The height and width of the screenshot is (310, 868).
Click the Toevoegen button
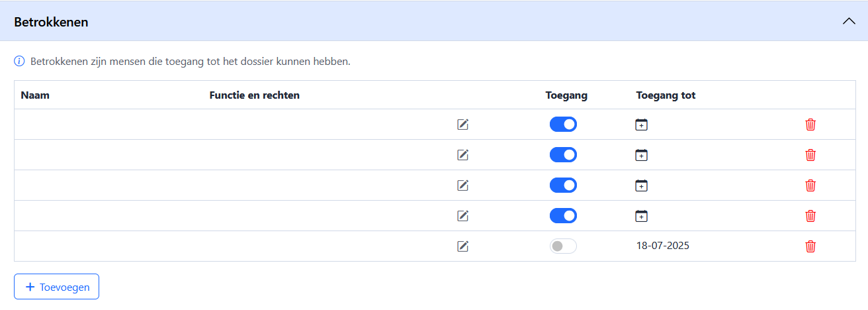tap(57, 287)
